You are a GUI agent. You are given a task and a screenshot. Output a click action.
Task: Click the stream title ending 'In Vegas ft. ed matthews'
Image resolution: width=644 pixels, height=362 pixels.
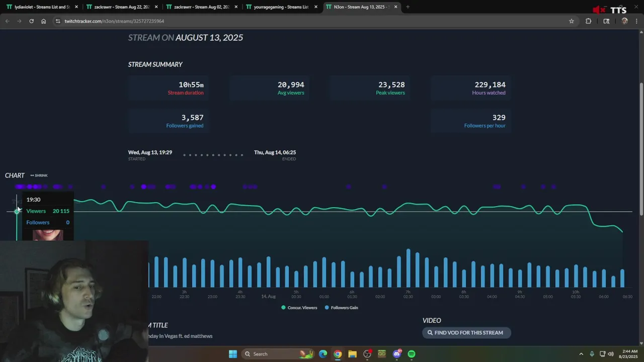(x=181, y=336)
